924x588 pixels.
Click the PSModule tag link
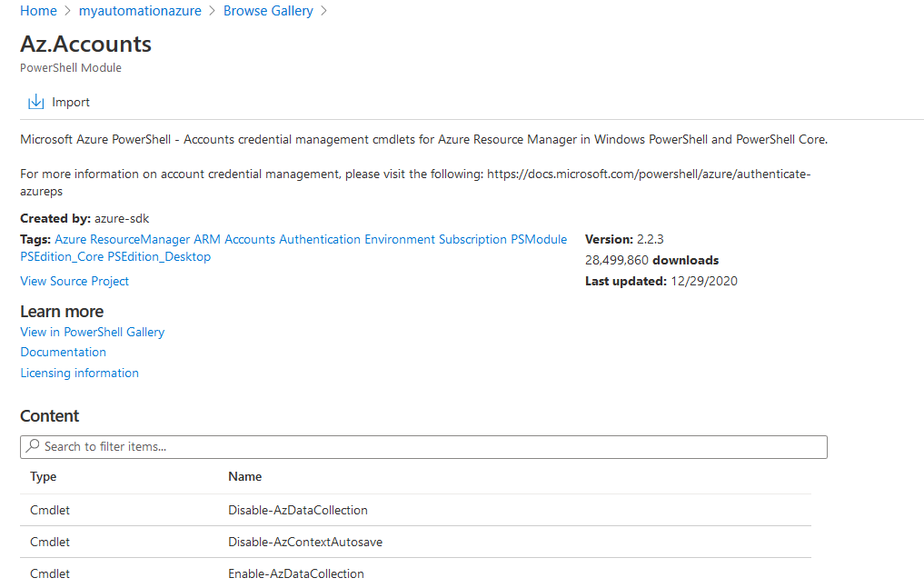[x=539, y=239]
